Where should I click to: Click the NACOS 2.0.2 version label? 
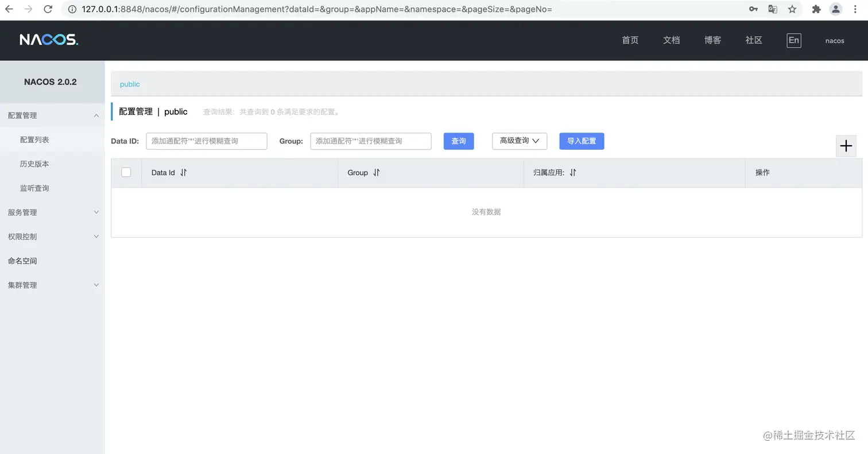pyautogui.click(x=51, y=82)
